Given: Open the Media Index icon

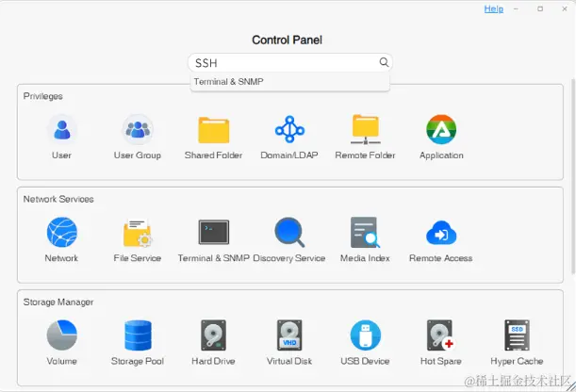Looking at the screenshot, I should (x=366, y=233).
